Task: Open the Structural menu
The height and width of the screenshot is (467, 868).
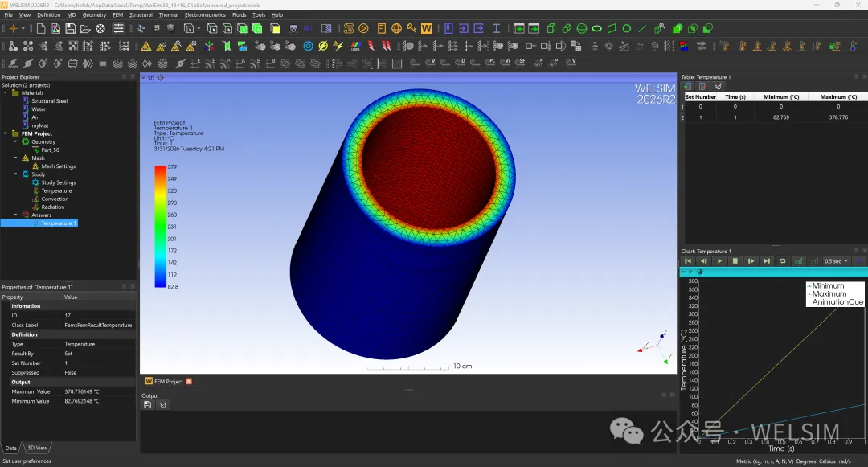Action: tap(141, 15)
